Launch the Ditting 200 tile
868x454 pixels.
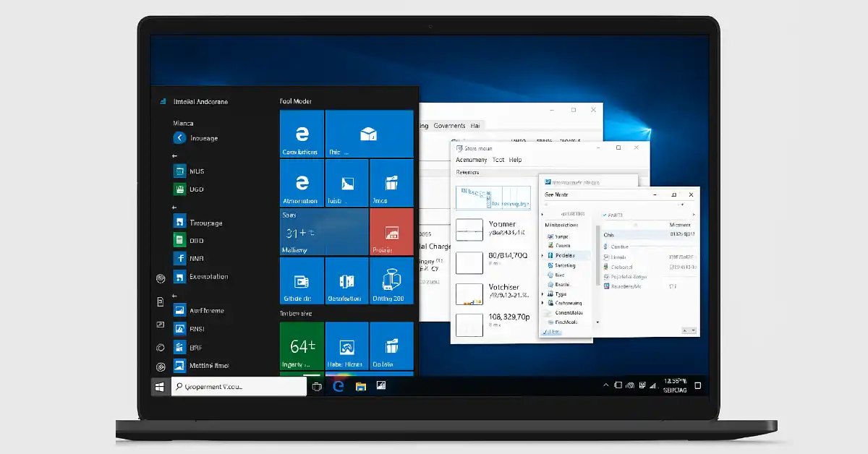391,280
